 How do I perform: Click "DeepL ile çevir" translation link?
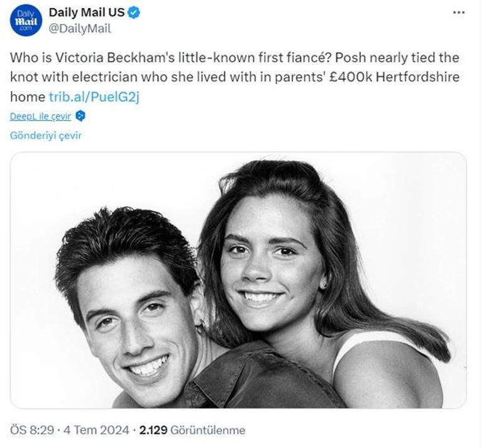pyautogui.click(x=40, y=116)
